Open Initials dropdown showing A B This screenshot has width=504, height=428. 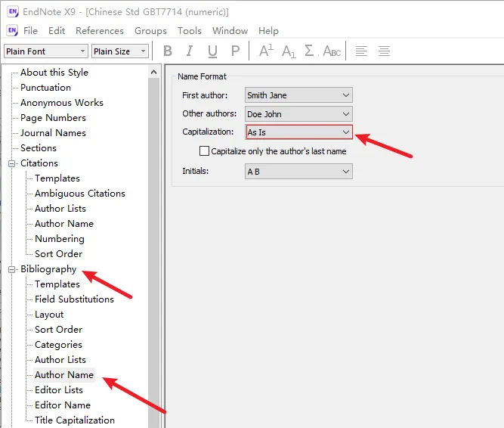tap(298, 172)
